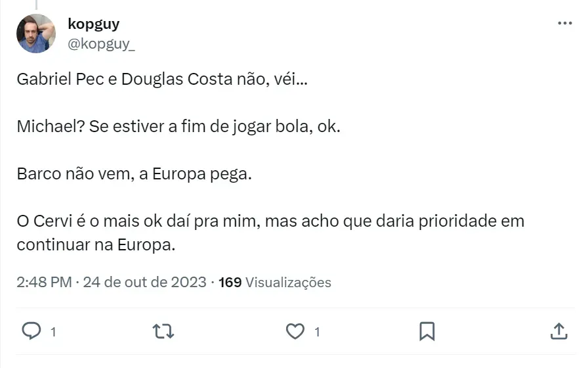
Task: Bookmark this tweet by kopguy
Action: pos(427,331)
